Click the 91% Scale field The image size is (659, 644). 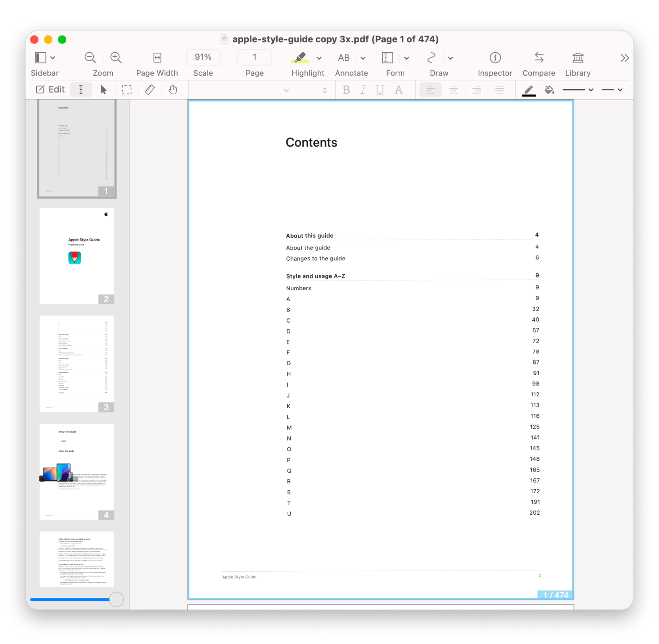[x=203, y=57]
